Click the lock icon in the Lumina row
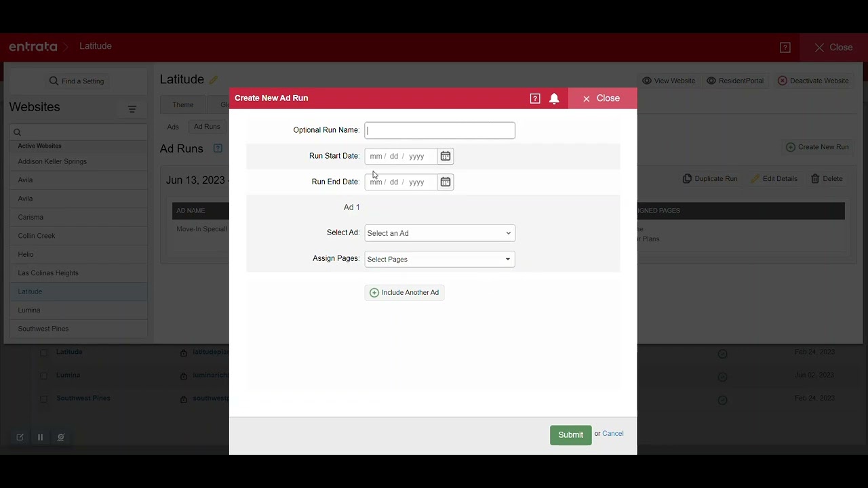This screenshot has width=868, height=488. (183, 376)
